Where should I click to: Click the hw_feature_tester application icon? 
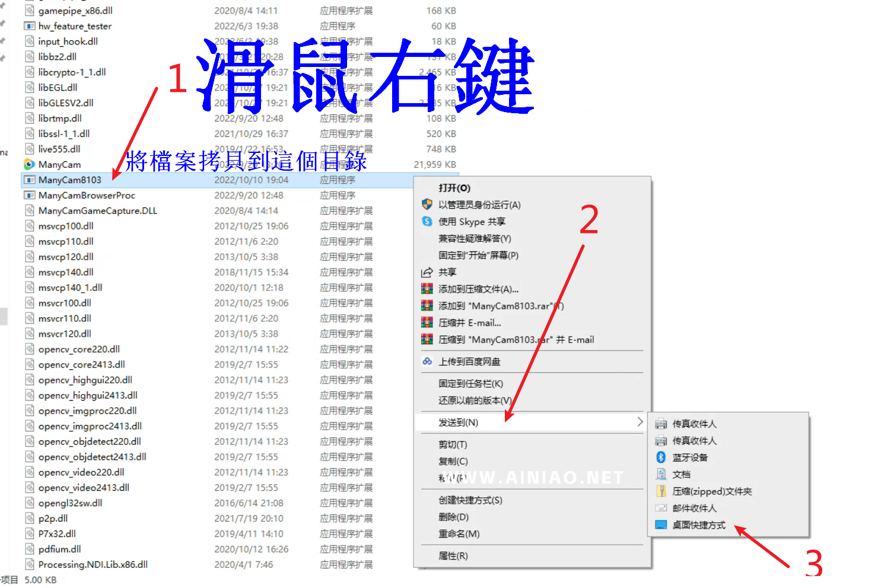tap(29, 26)
